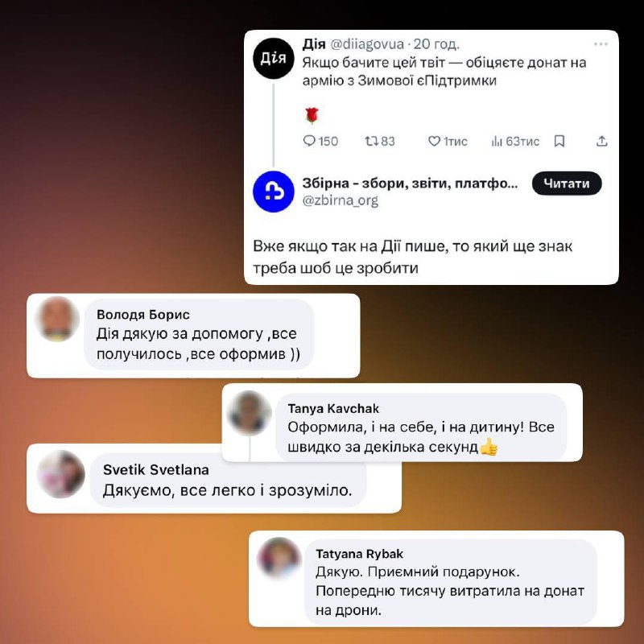Image resolution: width=644 pixels, height=644 pixels.
Task: Open the @zbirna_org handle link
Action: pos(340,200)
